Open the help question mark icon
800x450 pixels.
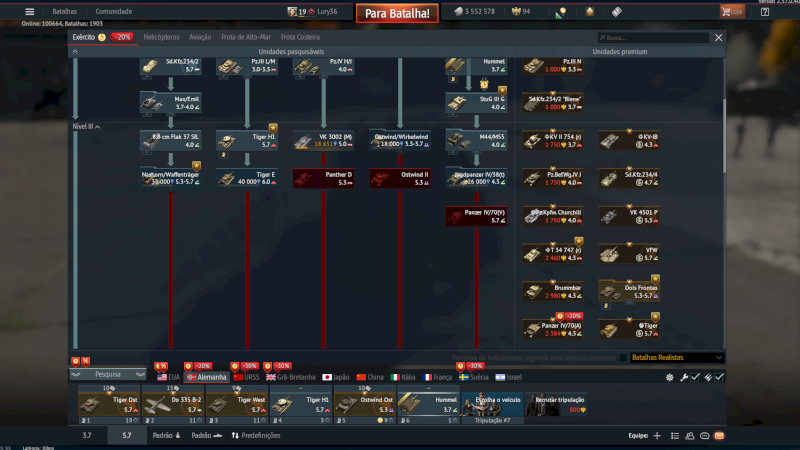pos(765,12)
